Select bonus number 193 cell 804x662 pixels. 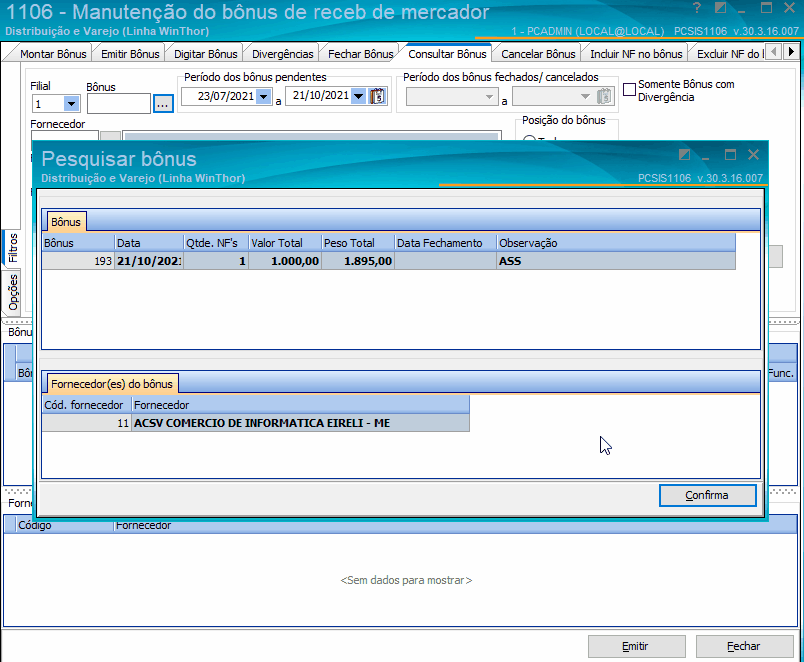[x=78, y=261]
